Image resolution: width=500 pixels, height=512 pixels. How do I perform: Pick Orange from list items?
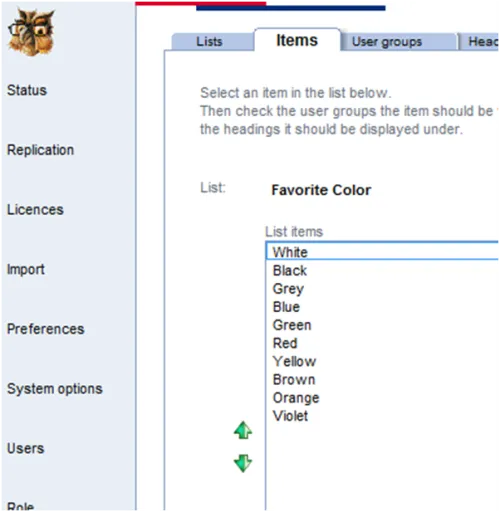(382, 398)
